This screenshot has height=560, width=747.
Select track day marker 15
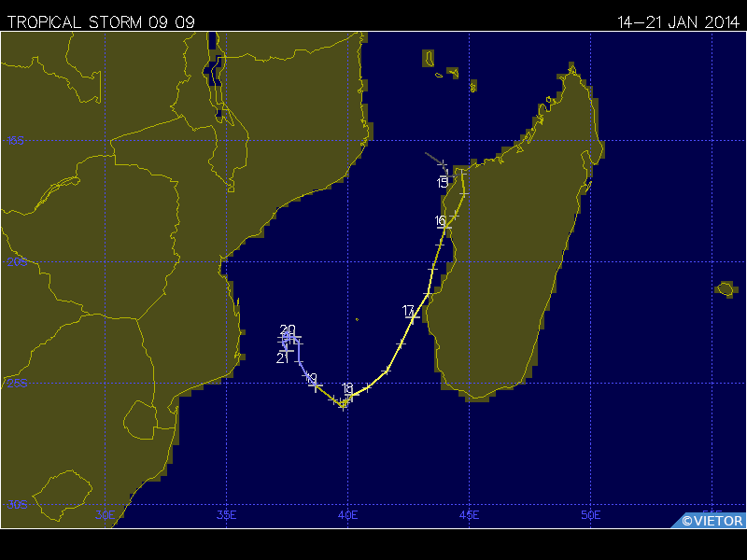(x=442, y=183)
